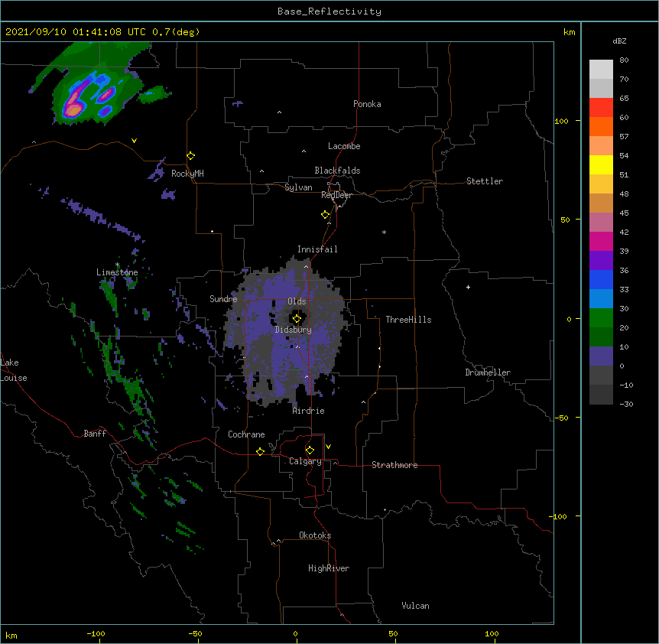The width and height of the screenshot is (659, 644).
Task: Select the light gray 80 dBZ legend swatch
Action: [601, 70]
